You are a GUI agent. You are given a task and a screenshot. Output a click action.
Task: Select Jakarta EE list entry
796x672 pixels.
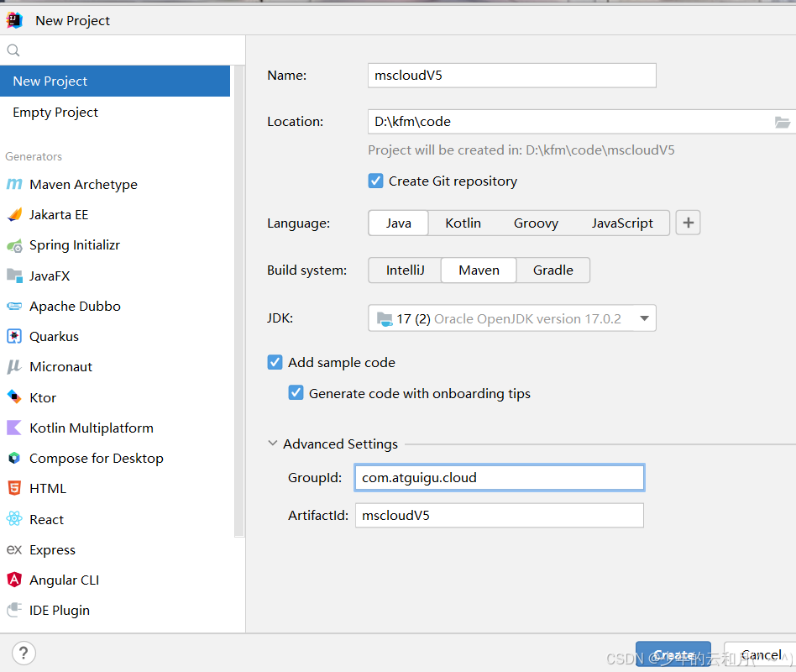tap(117, 215)
